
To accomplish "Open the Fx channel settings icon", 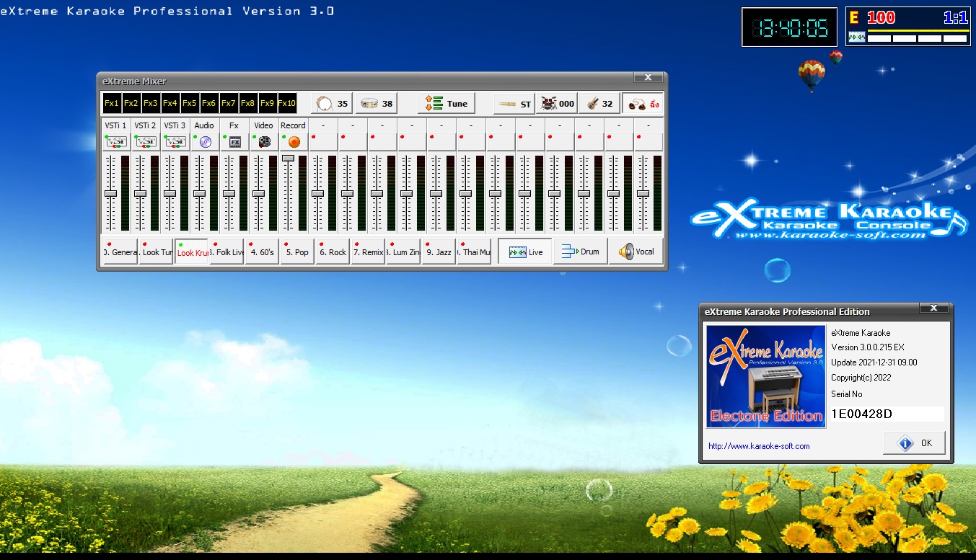I will [x=234, y=142].
